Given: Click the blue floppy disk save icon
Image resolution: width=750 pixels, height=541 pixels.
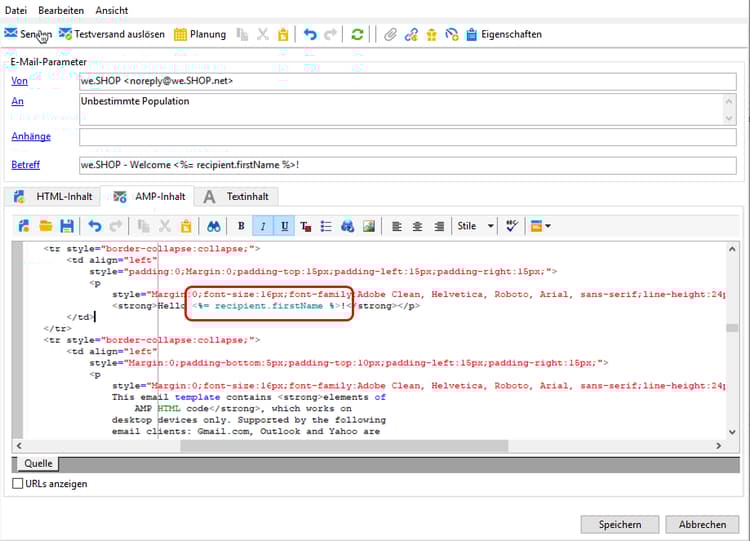Looking at the screenshot, I should [x=67, y=226].
